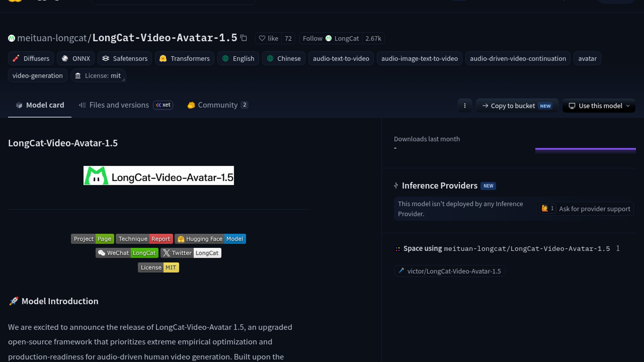Open the victor/LongCat-Video-Avatar-1.5 space
Viewport: 644px width, 362px height.
point(450,271)
